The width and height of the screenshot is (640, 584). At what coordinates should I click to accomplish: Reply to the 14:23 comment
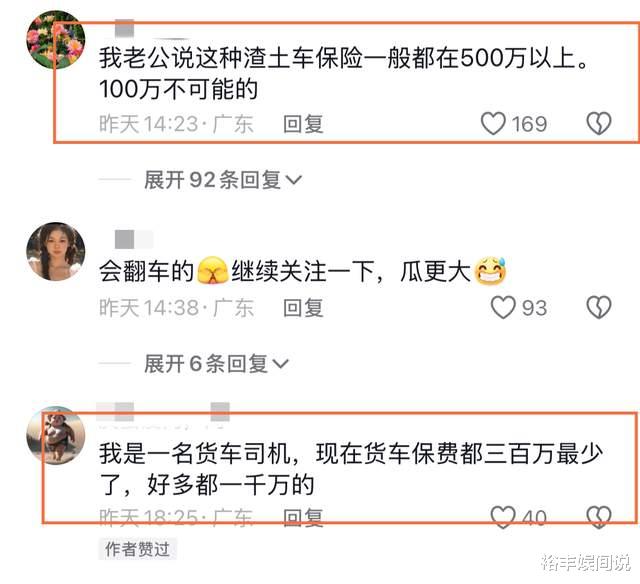303,124
